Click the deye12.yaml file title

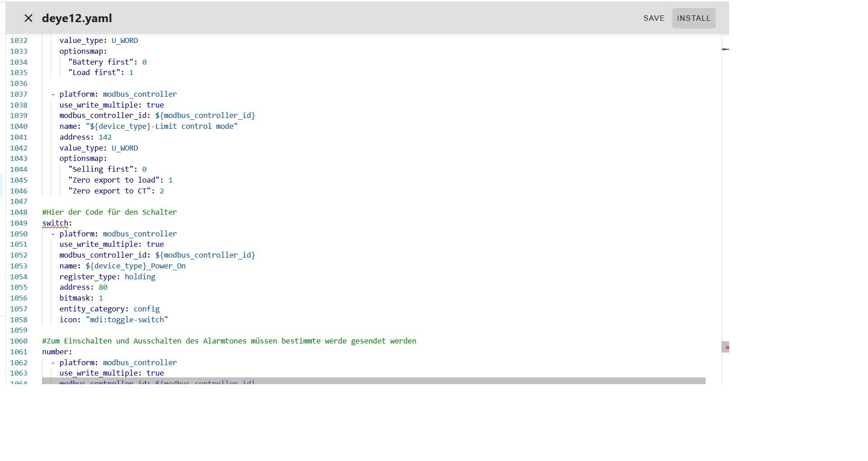pos(77,18)
